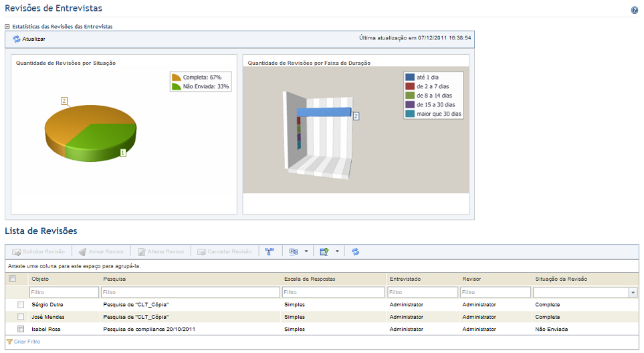Focus the Objeto filter field
Viewport: 644px width, 353px height.
pos(64,292)
